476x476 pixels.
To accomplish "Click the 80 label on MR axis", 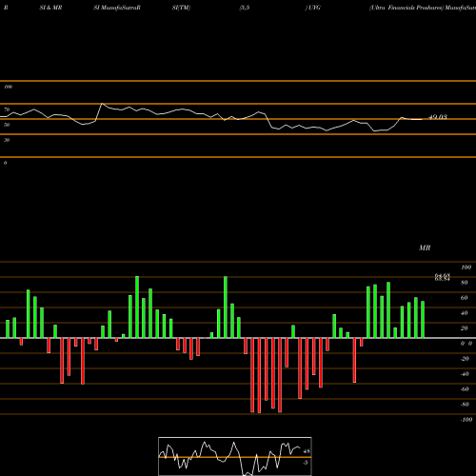I will point(465,283).
